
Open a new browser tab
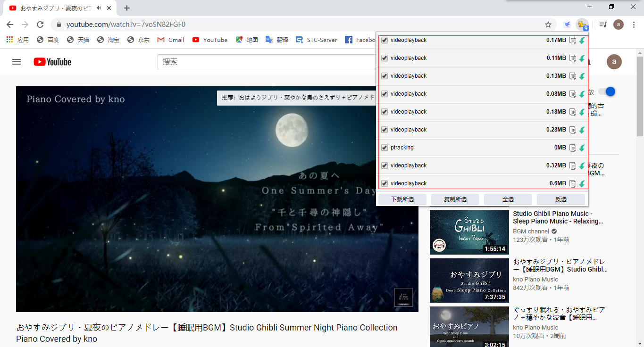[x=127, y=8]
